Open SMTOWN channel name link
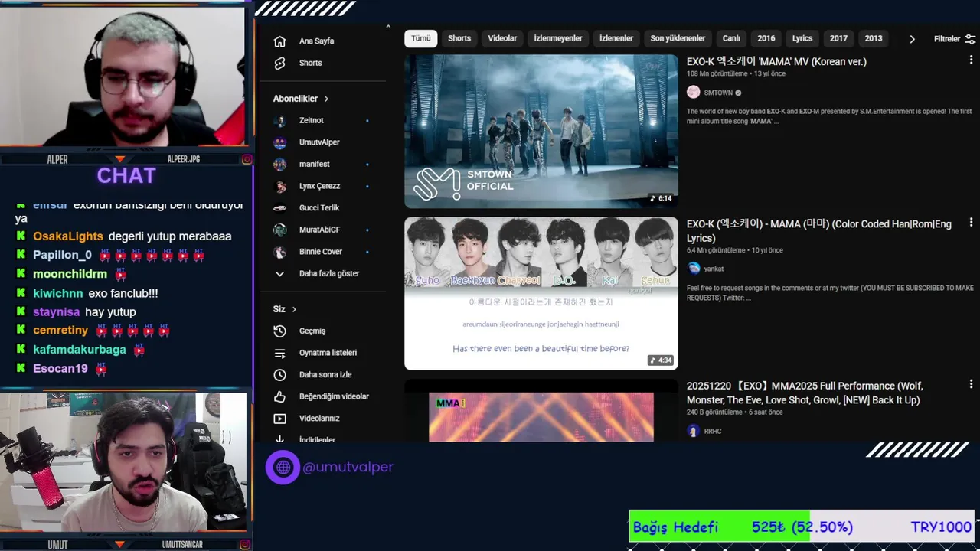Screen dimensions: 980x551 (717, 93)
